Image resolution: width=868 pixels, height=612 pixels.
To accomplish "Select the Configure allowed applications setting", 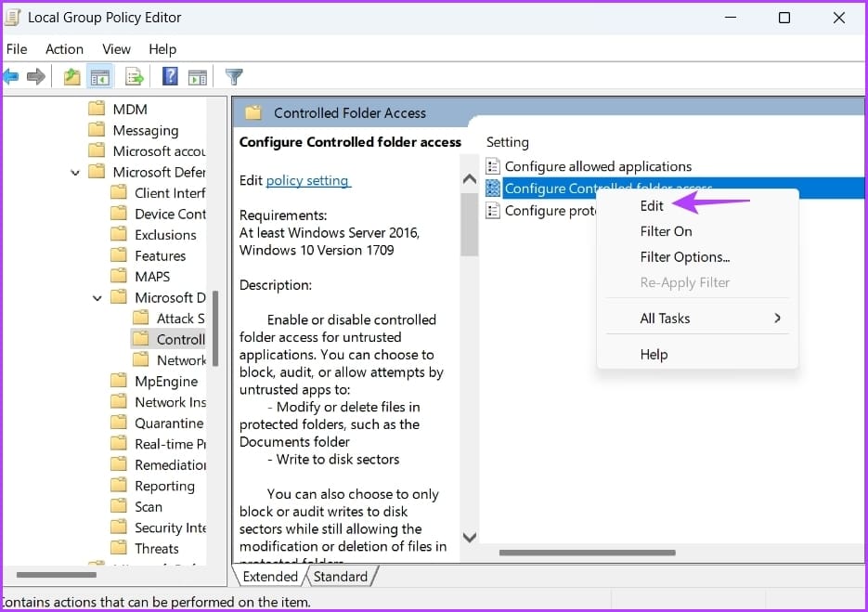I will [x=598, y=166].
